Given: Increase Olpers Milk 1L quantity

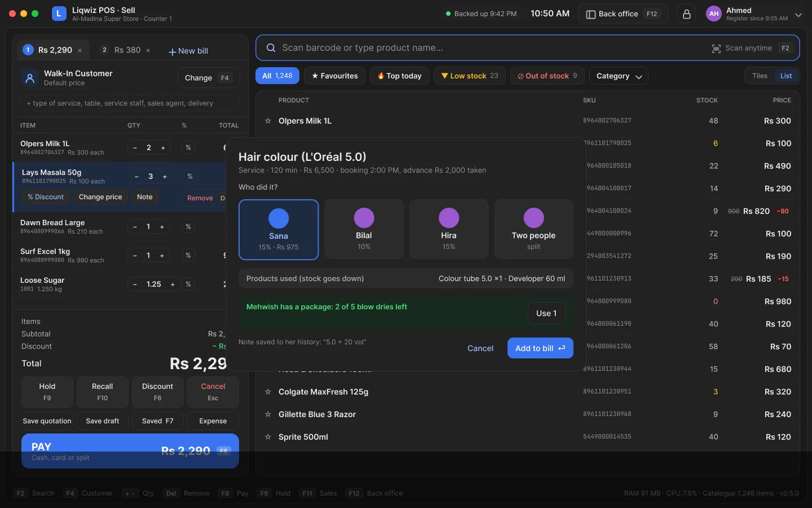Looking at the screenshot, I should (163, 148).
